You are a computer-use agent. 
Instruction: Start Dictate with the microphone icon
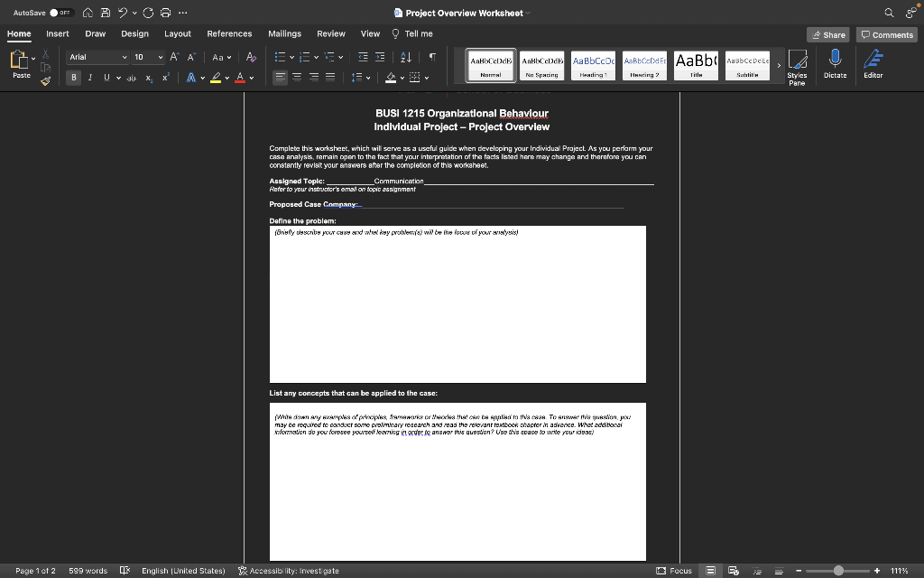835,64
